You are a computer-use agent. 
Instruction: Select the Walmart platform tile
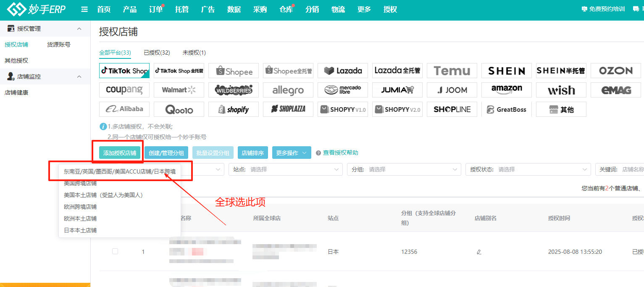(x=179, y=90)
